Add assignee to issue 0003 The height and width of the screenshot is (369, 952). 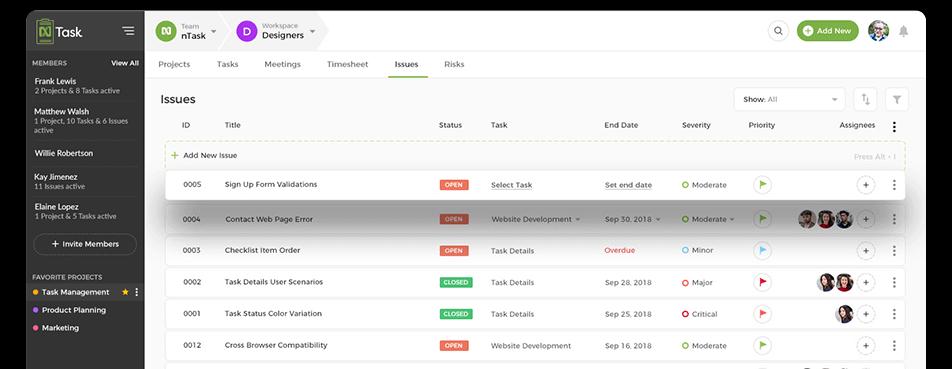pos(866,251)
